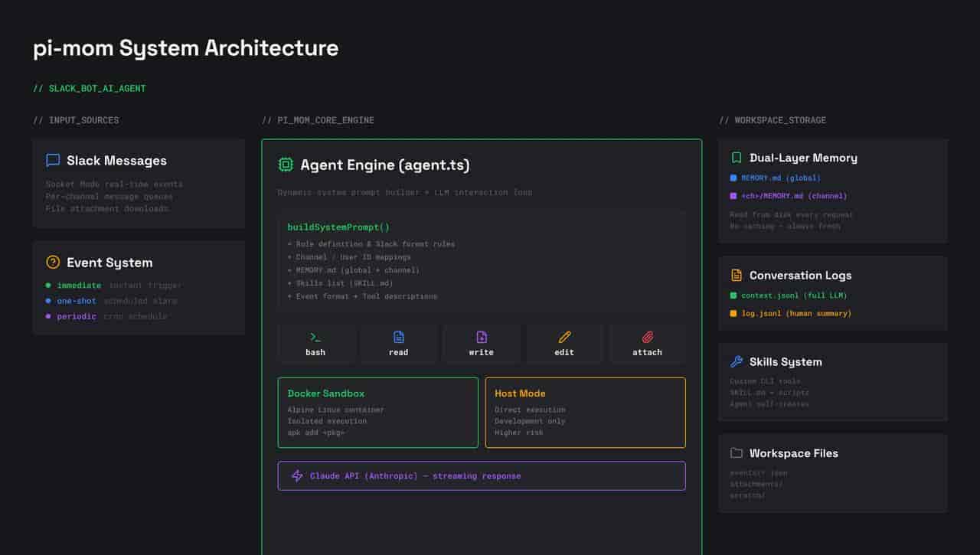Image resolution: width=980 pixels, height=555 pixels.
Task: Click the Claude API lightning bolt icon
Action: pos(297,475)
